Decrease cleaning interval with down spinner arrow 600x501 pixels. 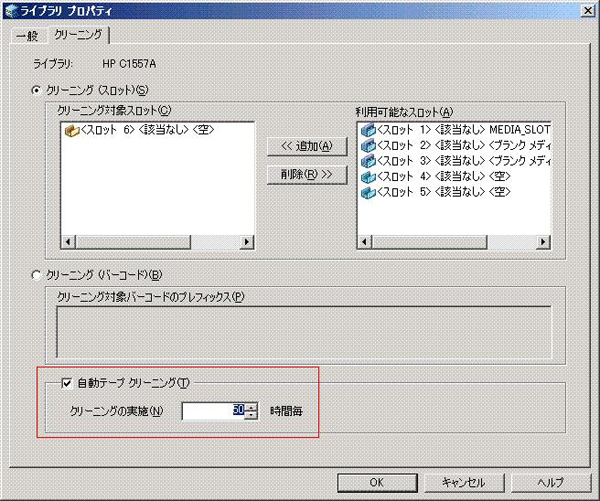click(x=252, y=415)
